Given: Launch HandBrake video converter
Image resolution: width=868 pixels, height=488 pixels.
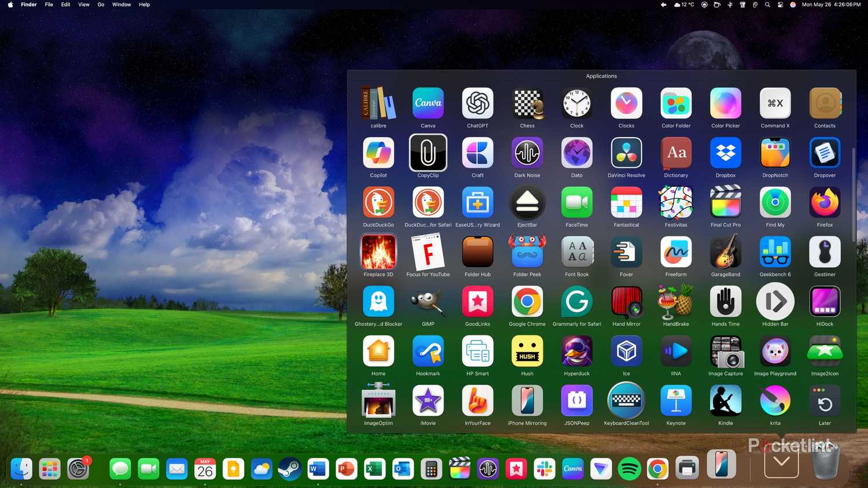Looking at the screenshot, I should click(675, 301).
